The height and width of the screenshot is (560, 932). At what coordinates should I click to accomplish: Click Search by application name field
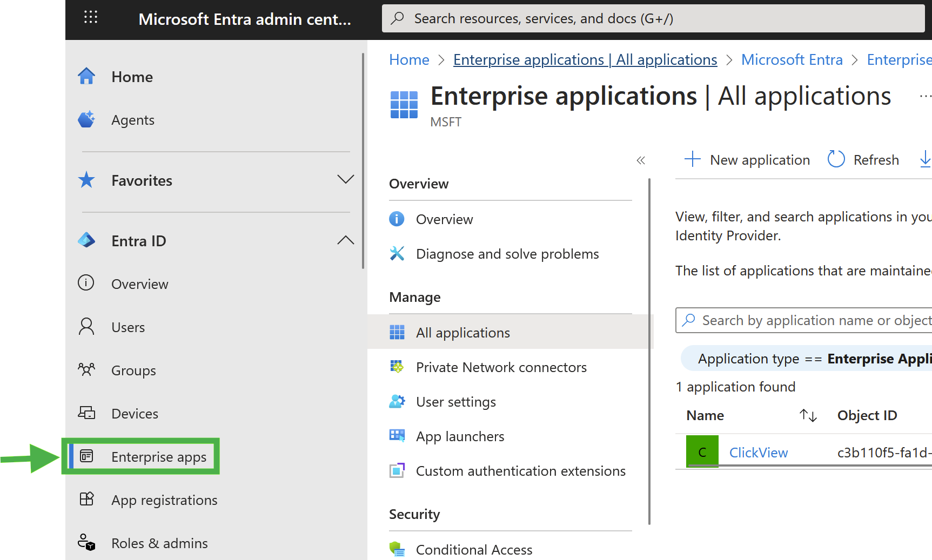coord(804,320)
